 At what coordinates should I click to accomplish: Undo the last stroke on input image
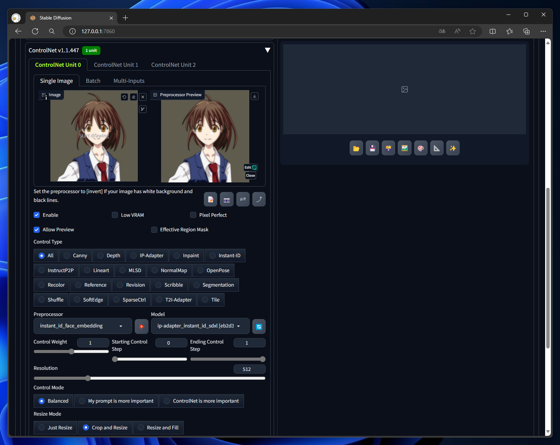(x=124, y=97)
